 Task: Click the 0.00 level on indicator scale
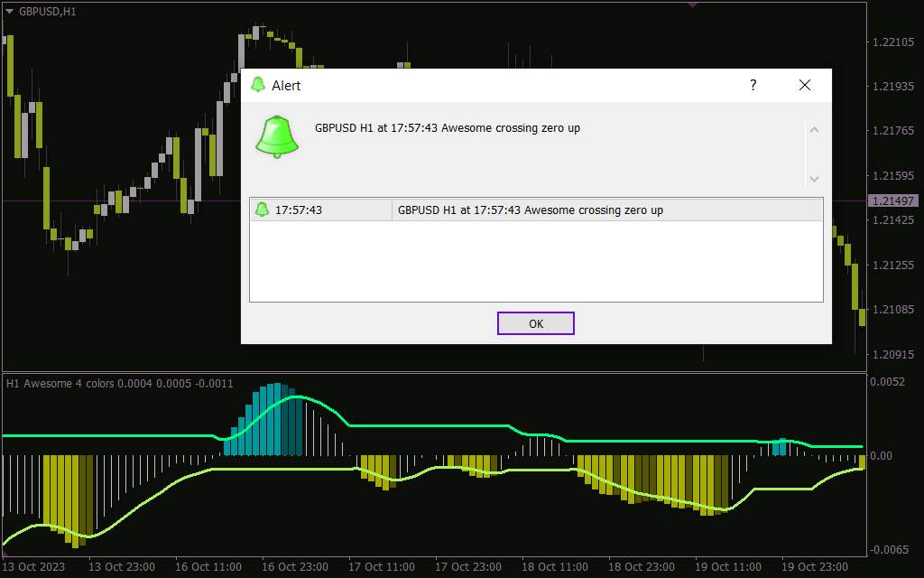[880, 456]
